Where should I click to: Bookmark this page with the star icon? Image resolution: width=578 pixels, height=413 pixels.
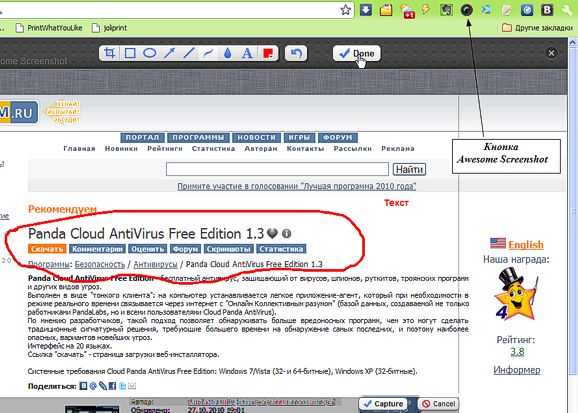[345, 10]
